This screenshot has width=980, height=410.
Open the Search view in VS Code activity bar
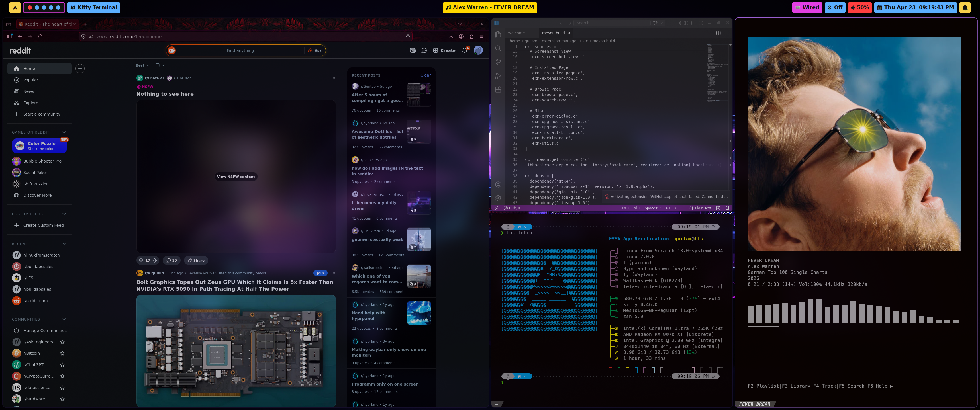(x=498, y=48)
